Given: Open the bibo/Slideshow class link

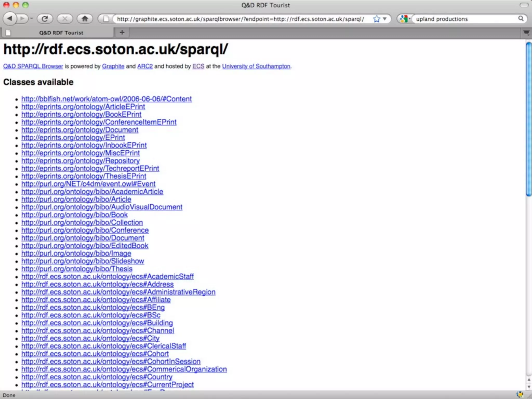Looking at the screenshot, I should pos(83,261).
